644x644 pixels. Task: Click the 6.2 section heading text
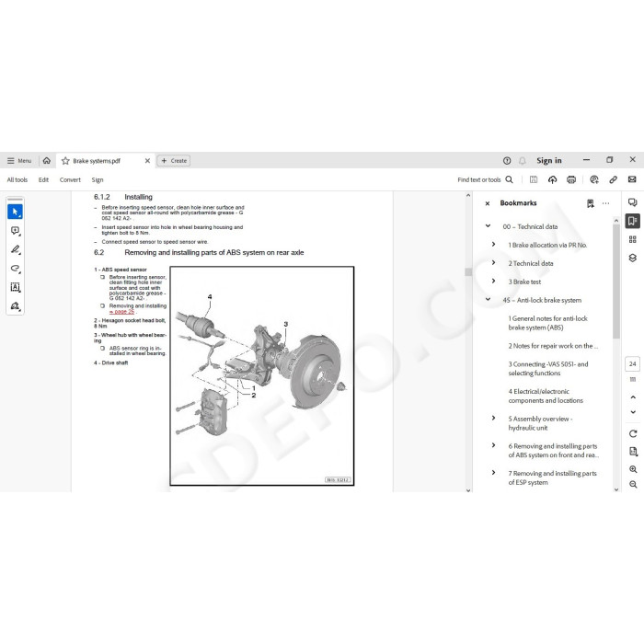199,253
